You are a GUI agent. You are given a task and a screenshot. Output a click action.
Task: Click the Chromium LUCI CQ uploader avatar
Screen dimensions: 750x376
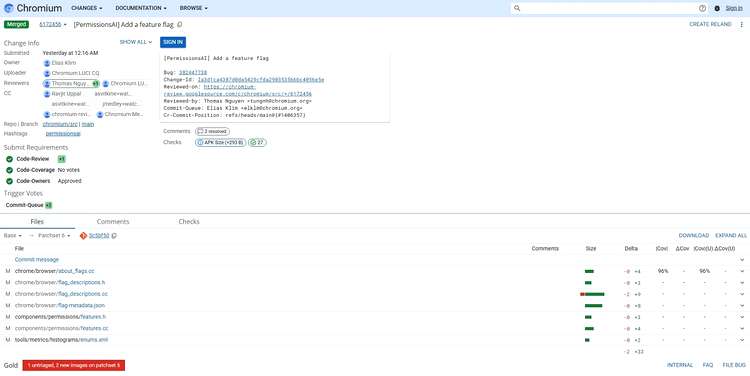click(47, 74)
